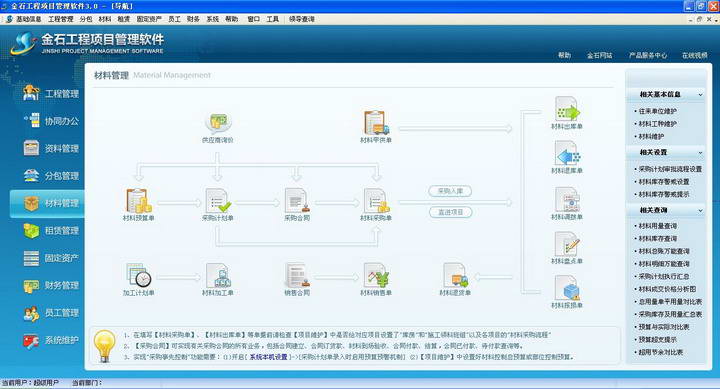
Task: Open 往来单位维护 in side panel
Action: 658,111
